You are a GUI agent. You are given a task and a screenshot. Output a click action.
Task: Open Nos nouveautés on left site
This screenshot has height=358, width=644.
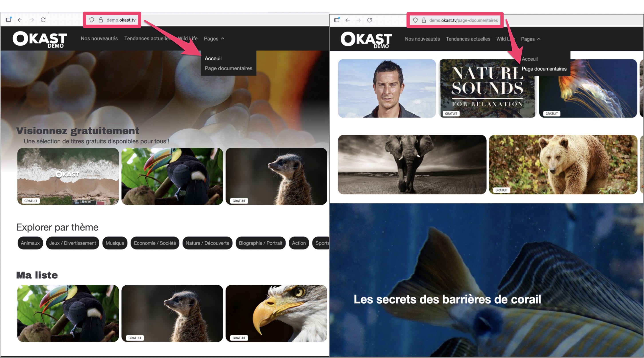pos(99,38)
